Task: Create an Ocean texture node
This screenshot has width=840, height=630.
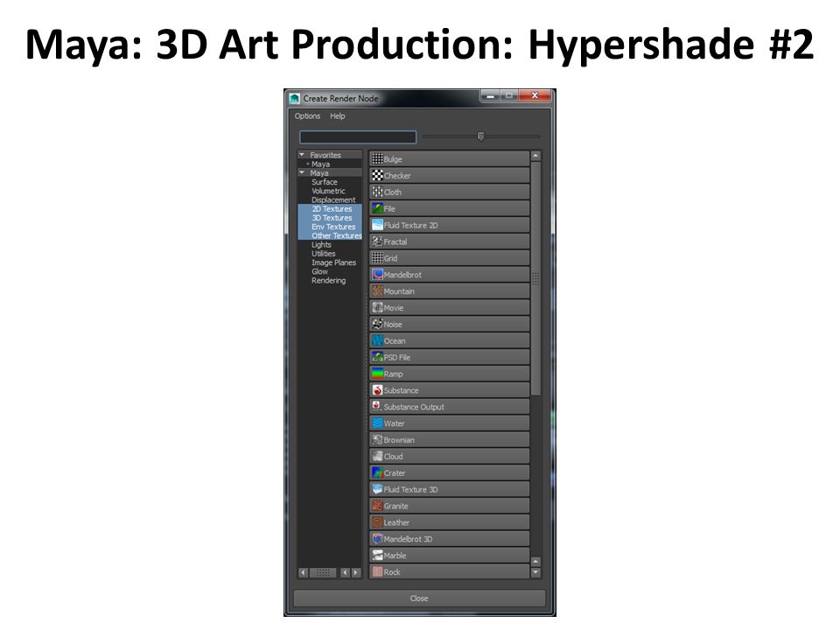Action: point(449,340)
